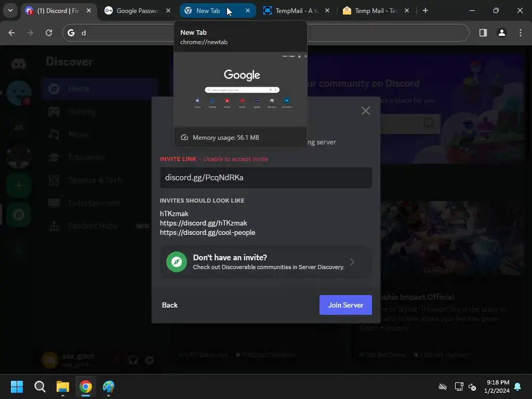532x399 pixels.
Task: Open Discord user settings gear
Action: tap(150, 360)
